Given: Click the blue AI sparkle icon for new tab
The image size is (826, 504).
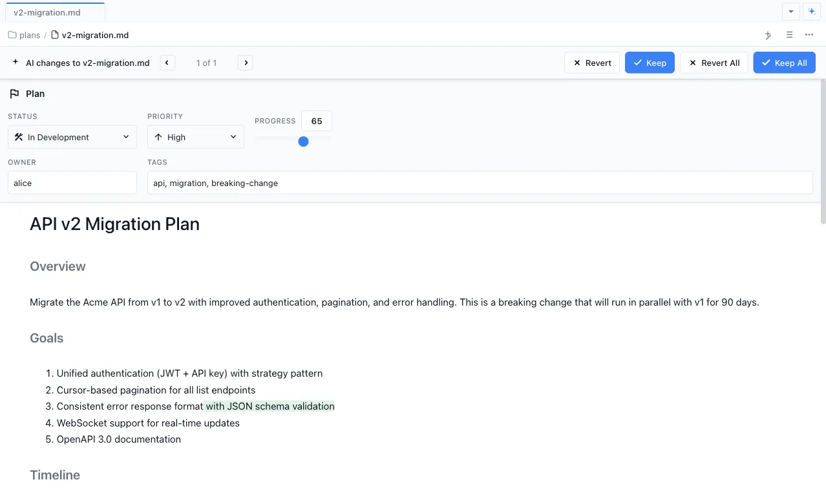Looking at the screenshot, I should coord(812,11).
